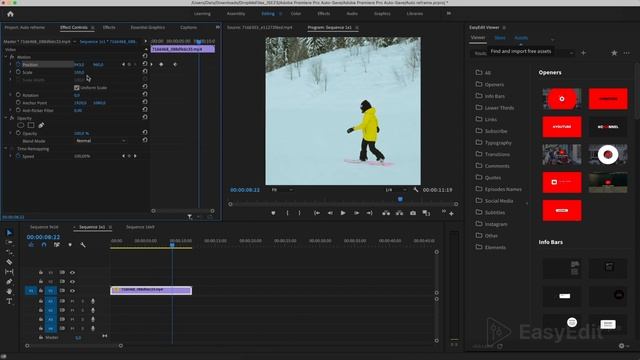The height and width of the screenshot is (360, 640).
Task: Click the timeline playhead timecode 00:00:08:22
Action: pos(43,237)
